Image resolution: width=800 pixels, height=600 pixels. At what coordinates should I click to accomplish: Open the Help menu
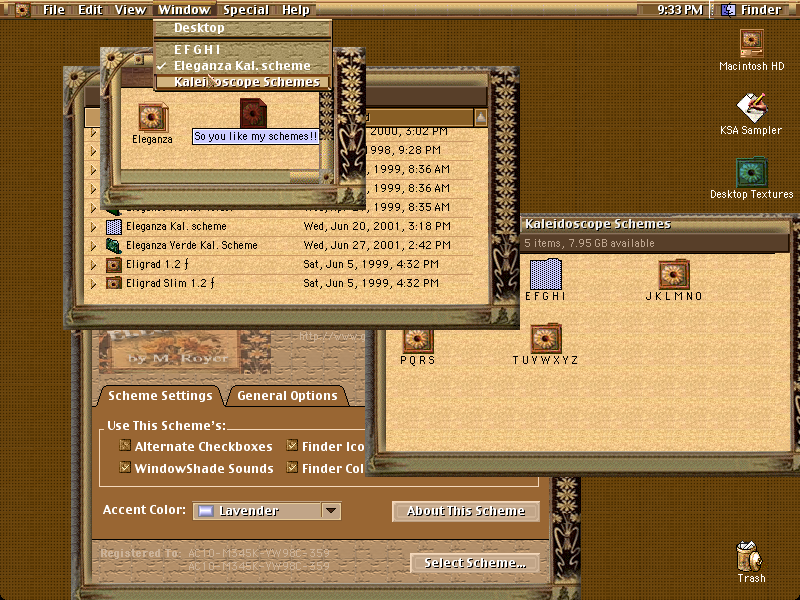point(296,10)
